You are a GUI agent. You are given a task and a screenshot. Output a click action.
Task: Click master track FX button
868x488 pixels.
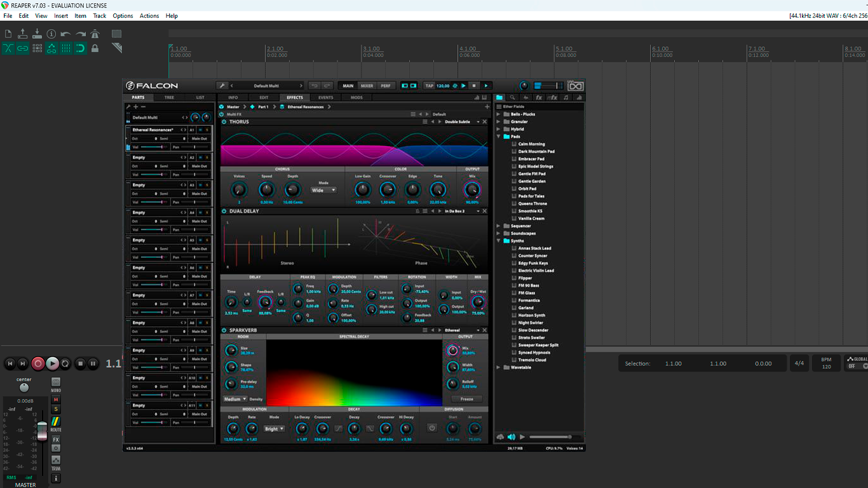pyautogui.click(x=56, y=440)
